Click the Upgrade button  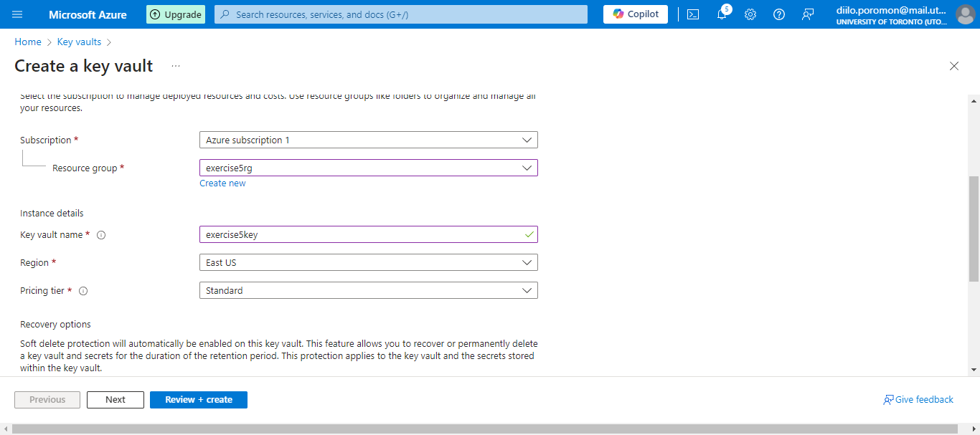click(x=176, y=14)
